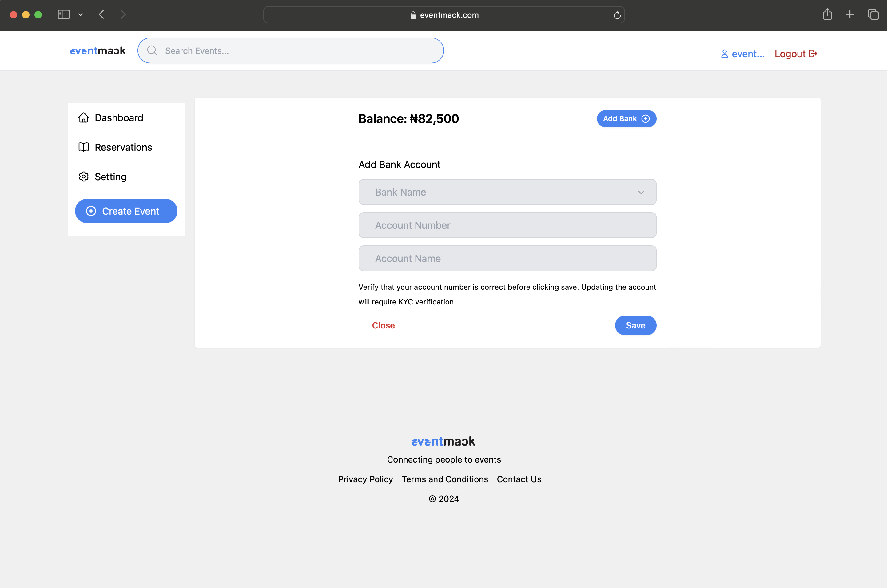This screenshot has width=887, height=588.
Task: Open the sidebar options chevron in Safari
Action: (x=80, y=15)
